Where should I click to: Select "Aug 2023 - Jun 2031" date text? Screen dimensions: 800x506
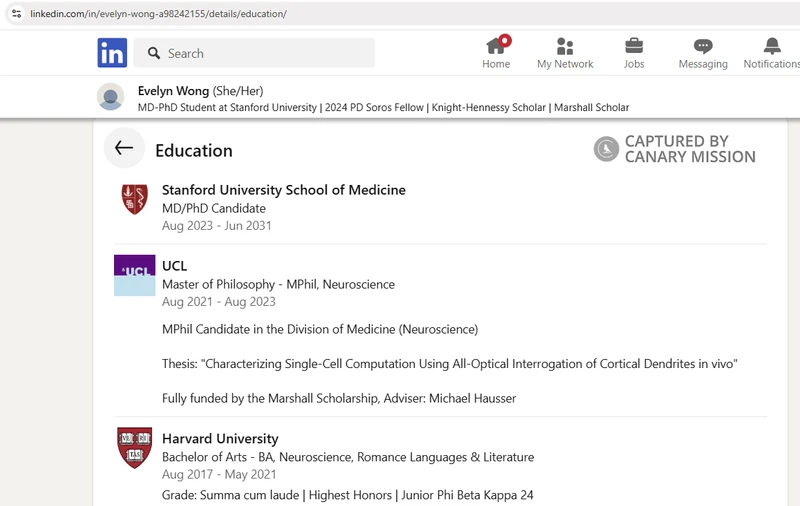point(217,225)
